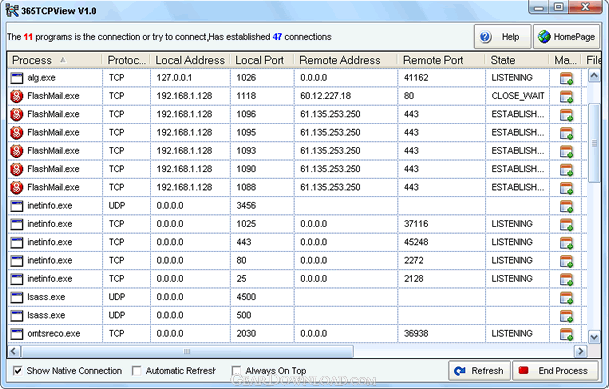The height and width of the screenshot is (389, 609).
Task: Click the map icon for FlashMail.exe port 1088
Action: (566, 188)
